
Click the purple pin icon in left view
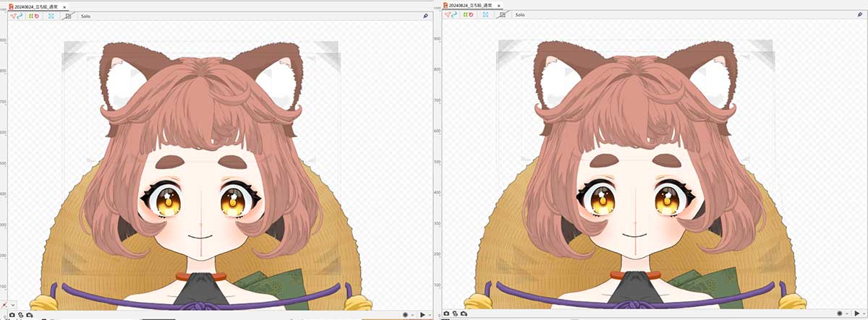point(426,15)
